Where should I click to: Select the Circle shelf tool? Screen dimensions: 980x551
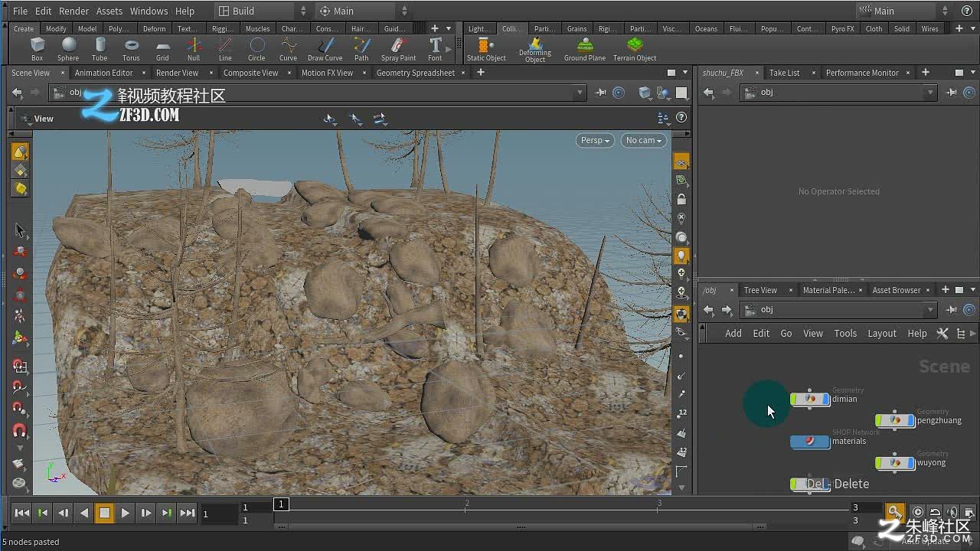coord(256,50)
